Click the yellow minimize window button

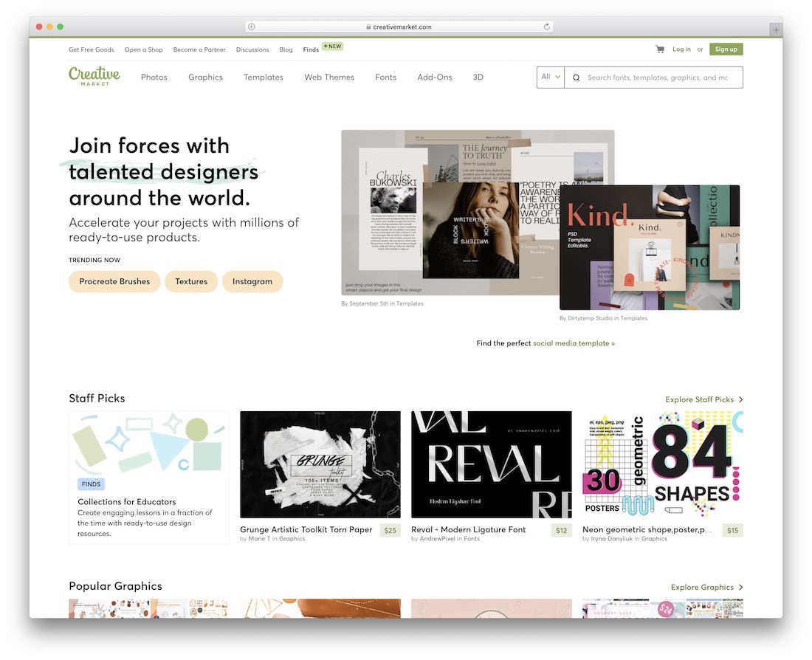(x=49, y=27)
